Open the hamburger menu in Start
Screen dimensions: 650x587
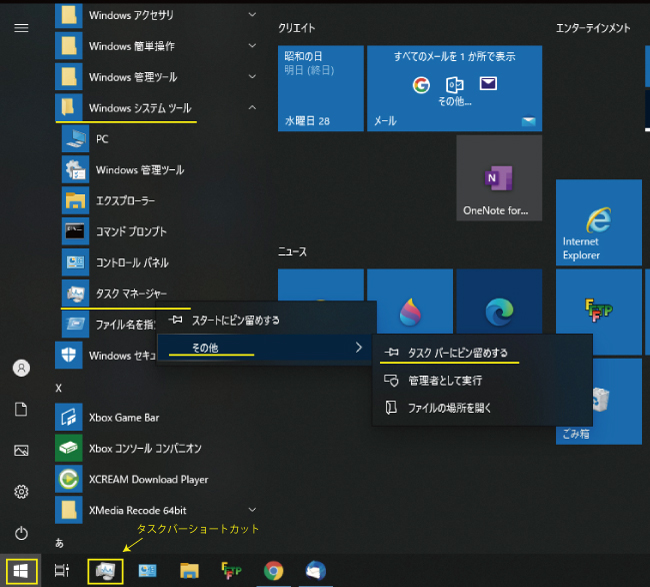point(21,28)
